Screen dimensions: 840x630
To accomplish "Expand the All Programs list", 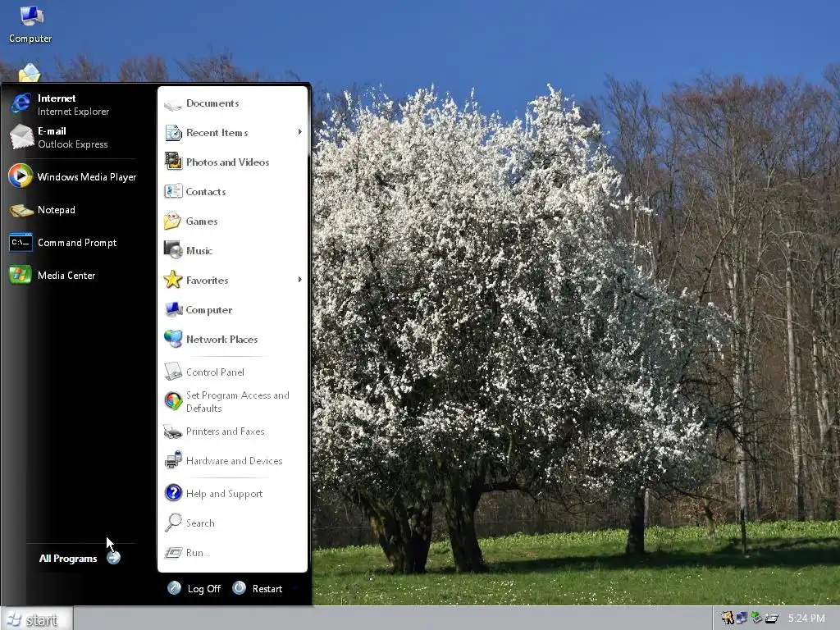I will [x=80, y=558].
